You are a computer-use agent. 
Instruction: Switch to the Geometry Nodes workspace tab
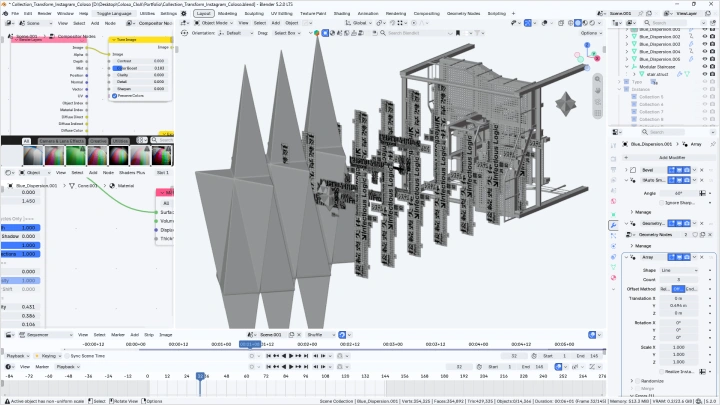pyautogui.click(x=463, y=13)
